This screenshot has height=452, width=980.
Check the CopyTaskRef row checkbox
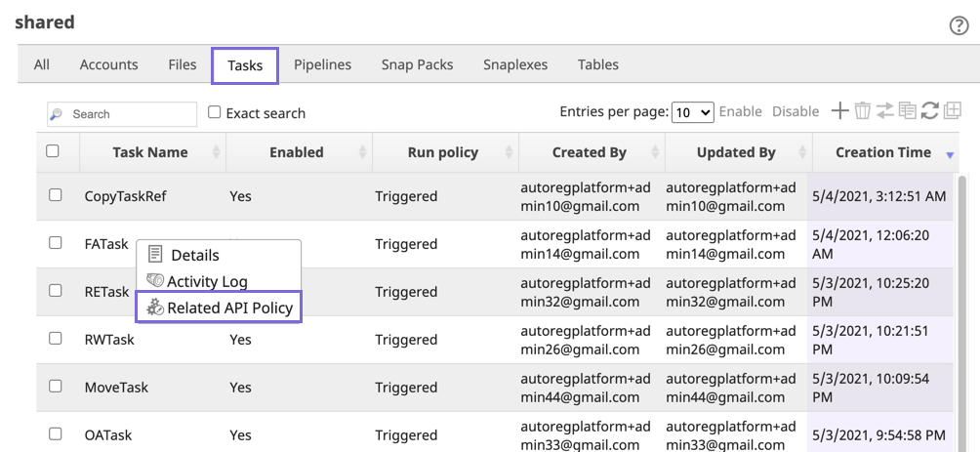(55, 195)
